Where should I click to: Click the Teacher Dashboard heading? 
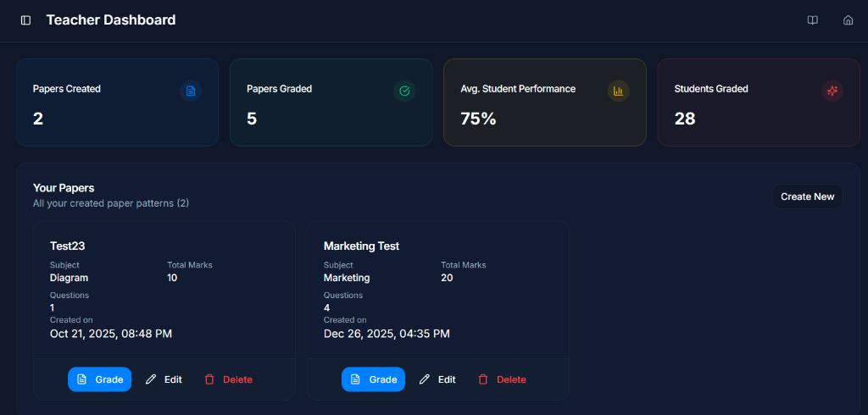111,20
